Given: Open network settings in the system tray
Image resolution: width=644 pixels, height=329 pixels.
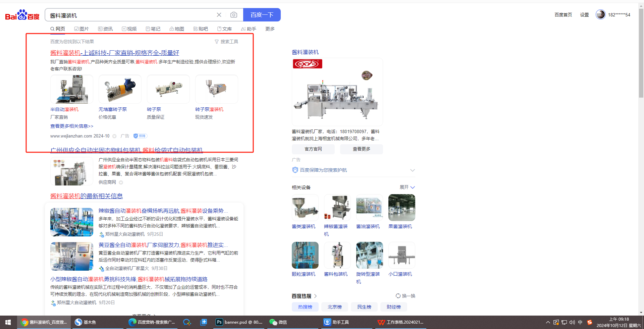Looking at the screenshot, I should coord(564,322).
